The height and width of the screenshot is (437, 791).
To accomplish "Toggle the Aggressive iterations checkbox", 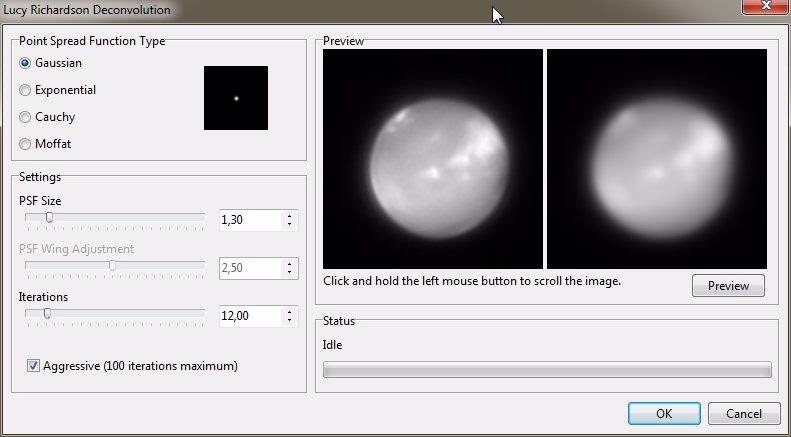I will (34, 366).
